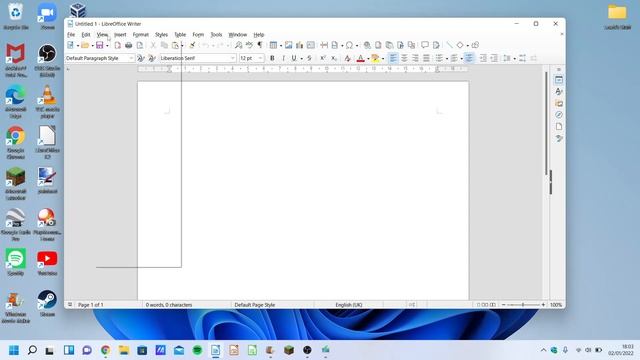Open Find and Replace icon

coord(238,45)
